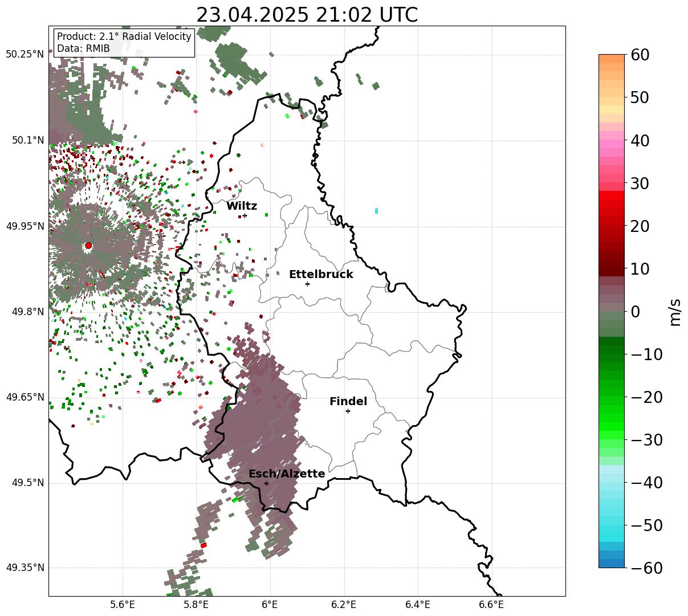Click the Esch/Alzette station cross marker
Image resolution: width=688 pixels, height=616 pixels.
(266, 483)
